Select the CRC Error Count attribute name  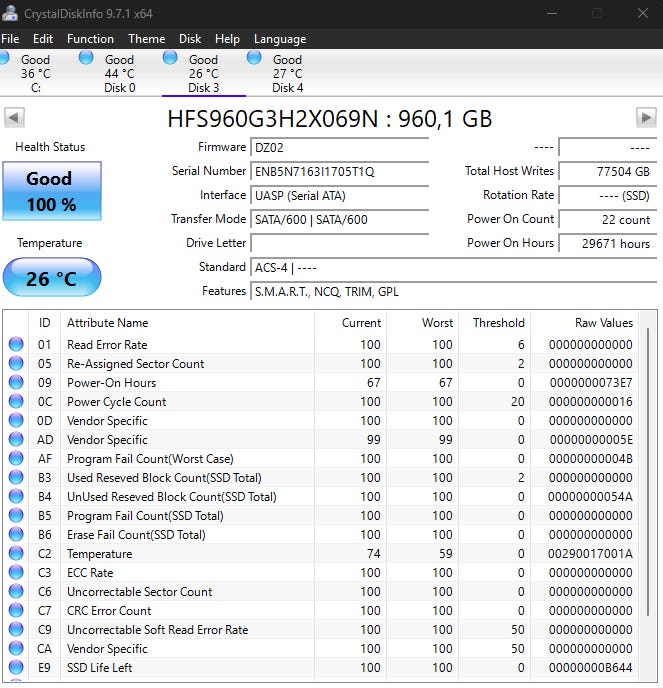(x=109, y=611)
